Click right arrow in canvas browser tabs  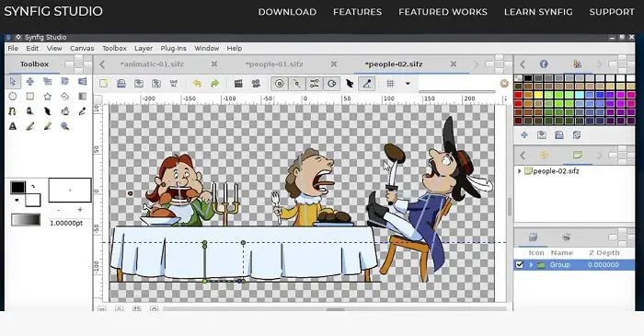tap(599, 155)
